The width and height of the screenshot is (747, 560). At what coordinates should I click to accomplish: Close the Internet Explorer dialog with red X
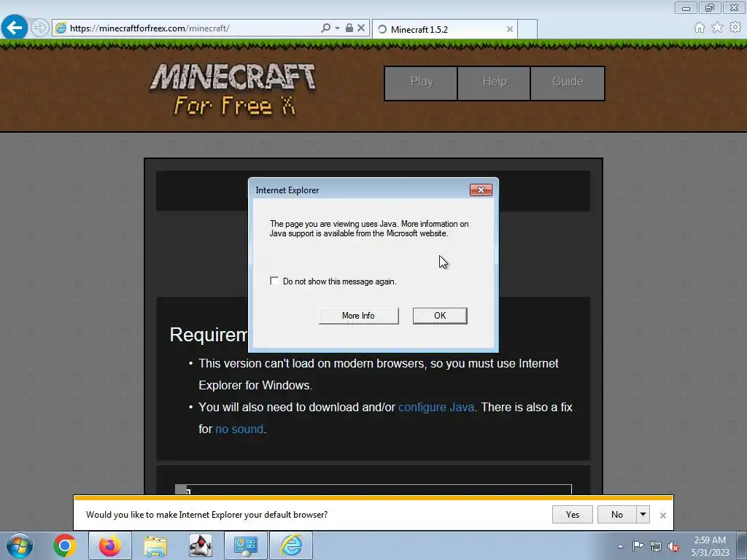pyautogui.click(x=481, y=190)
